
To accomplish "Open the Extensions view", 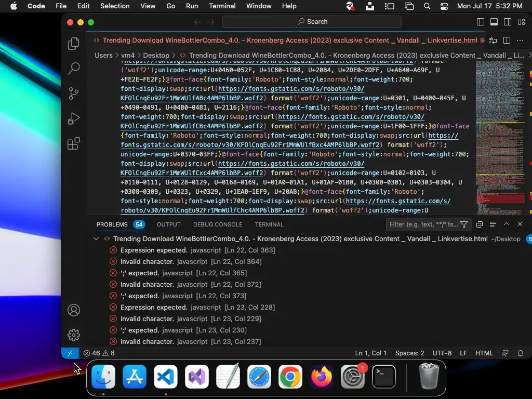I will 74,143.
